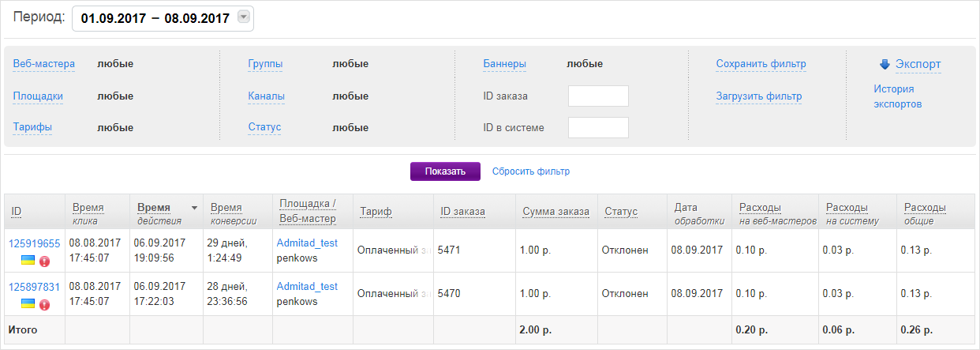Open action ID 125919655 link

click(34, 243)
